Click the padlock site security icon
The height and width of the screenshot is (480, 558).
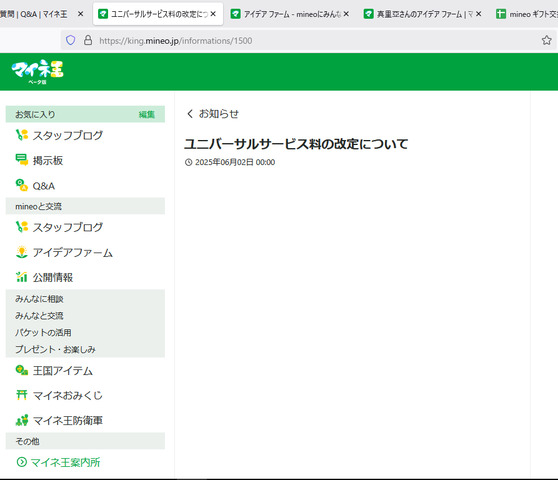88,40
